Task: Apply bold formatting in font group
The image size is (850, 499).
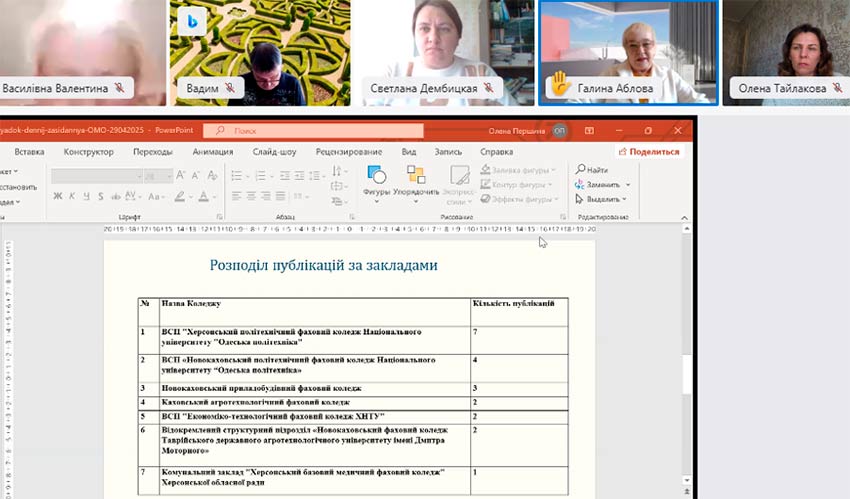Action: coord(57,196)
